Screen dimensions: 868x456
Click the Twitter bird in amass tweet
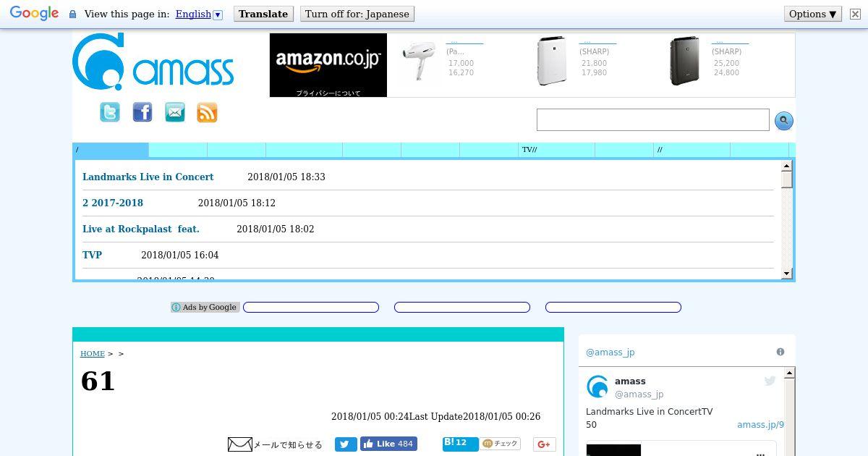[770, 381]
